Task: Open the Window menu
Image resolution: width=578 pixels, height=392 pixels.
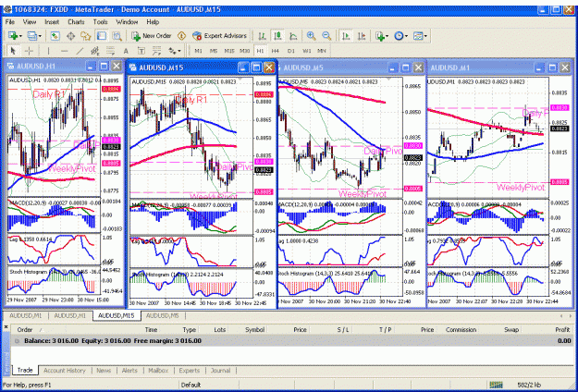Action: 127,22
